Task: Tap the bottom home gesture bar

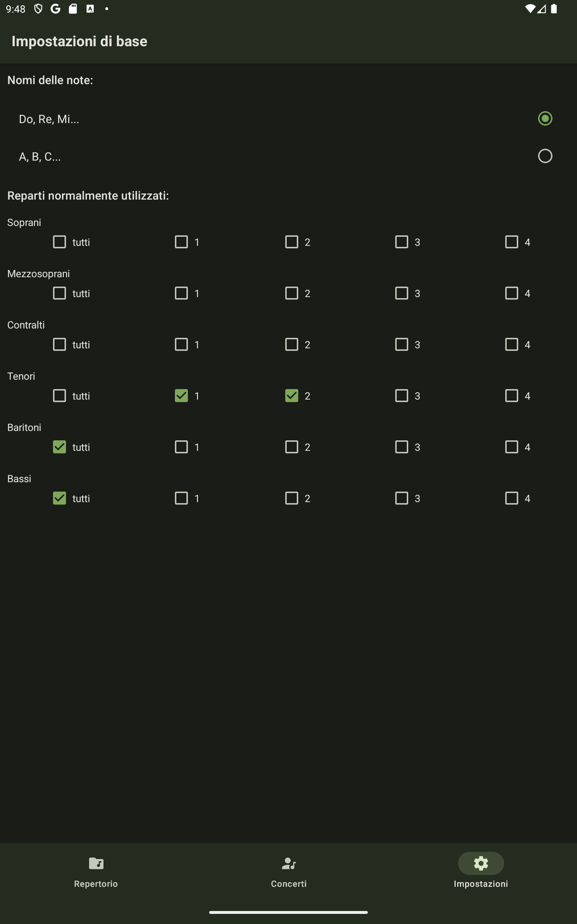Action: click(x=288, y=912)
